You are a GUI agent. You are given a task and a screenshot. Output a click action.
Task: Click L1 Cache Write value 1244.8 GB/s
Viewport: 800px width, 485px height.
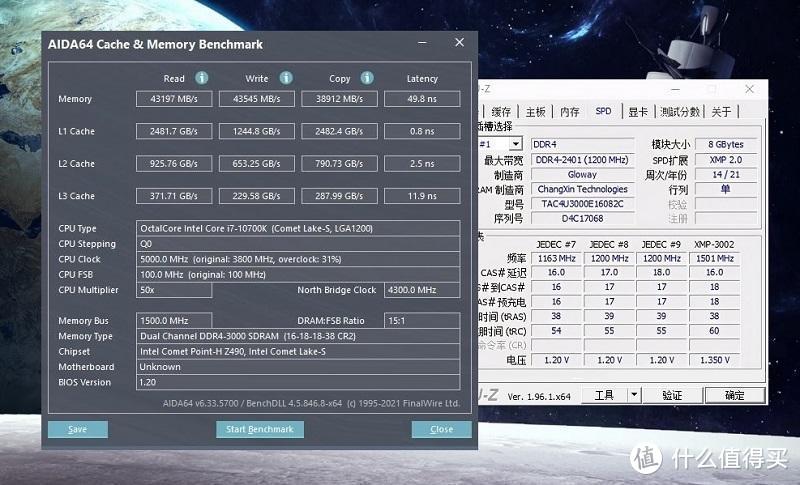tap(257, 131)
